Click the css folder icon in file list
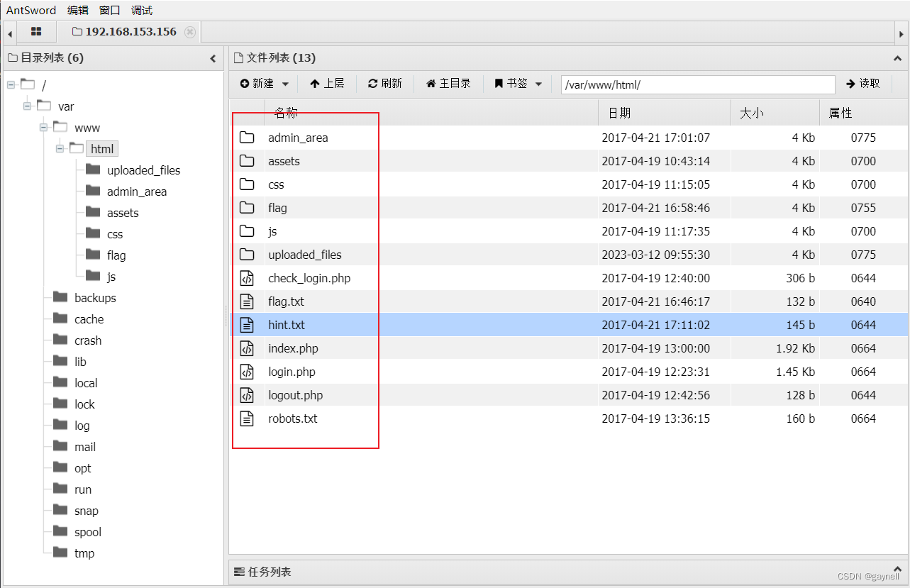The height and width of the screenshot is (588, 910). click(x=247, y=184)
